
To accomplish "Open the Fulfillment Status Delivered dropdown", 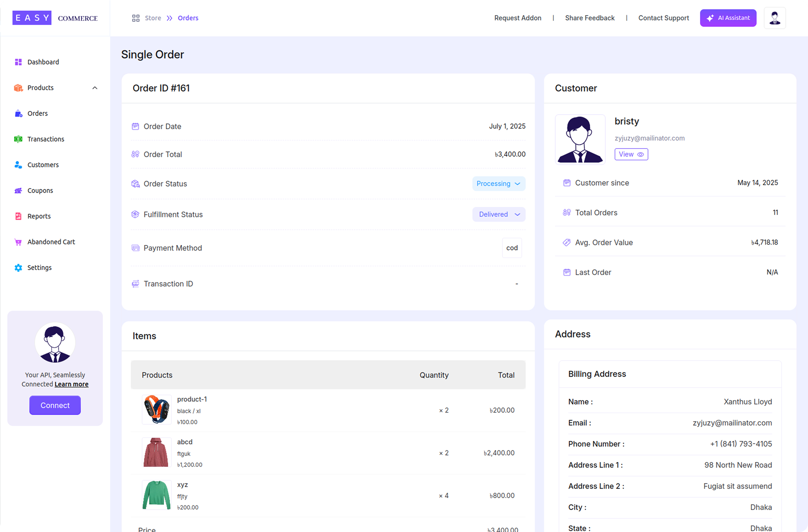I will tap(498, 215).
